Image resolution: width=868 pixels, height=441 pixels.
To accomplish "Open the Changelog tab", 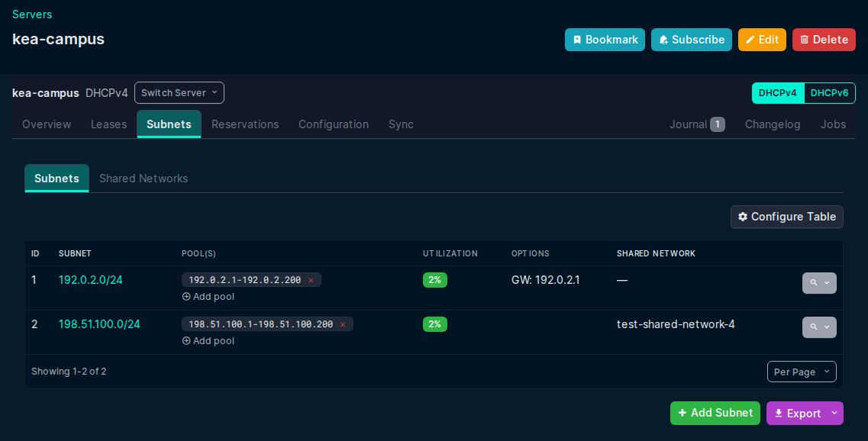I will pos(773,124).
